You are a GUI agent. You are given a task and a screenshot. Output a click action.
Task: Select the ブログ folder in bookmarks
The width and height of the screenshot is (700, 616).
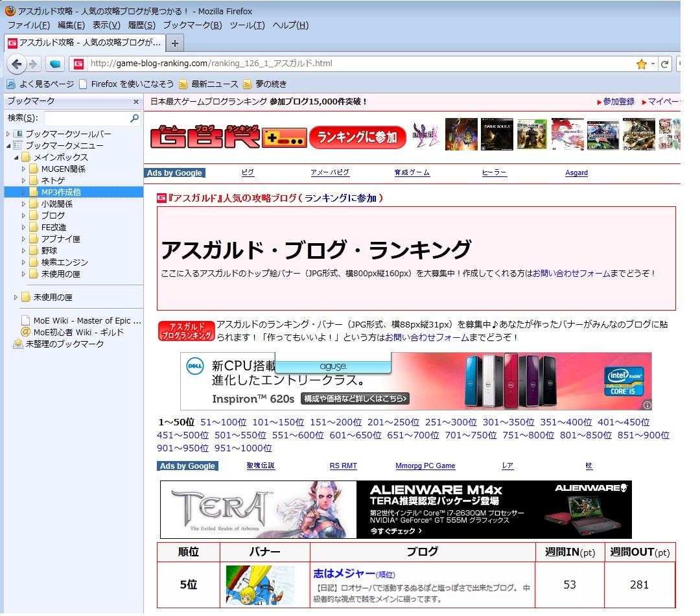click(47, 216)
